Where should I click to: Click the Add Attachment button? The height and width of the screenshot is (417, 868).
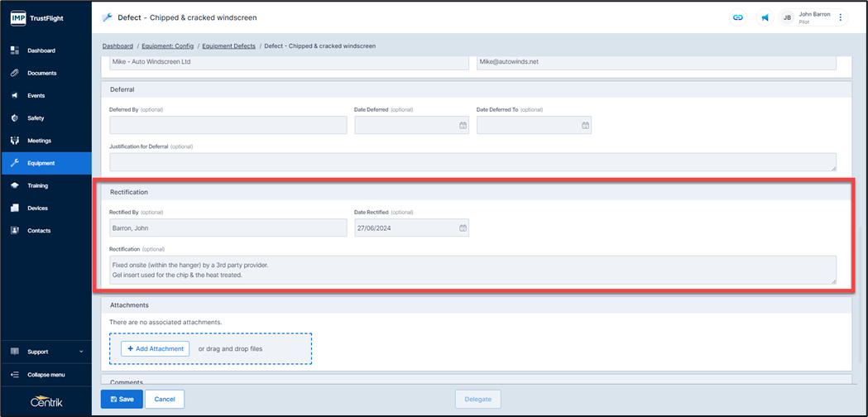click(155, 349)
